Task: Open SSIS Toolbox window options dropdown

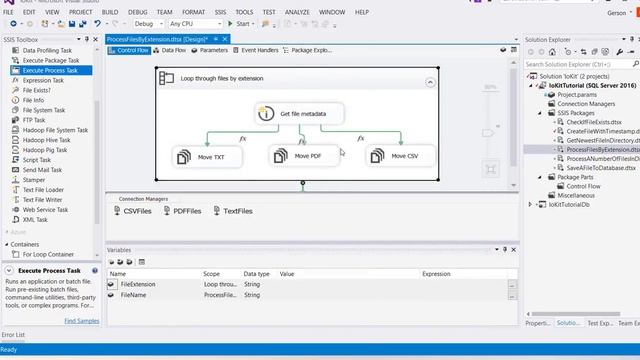Action: (x=78, y=39)
